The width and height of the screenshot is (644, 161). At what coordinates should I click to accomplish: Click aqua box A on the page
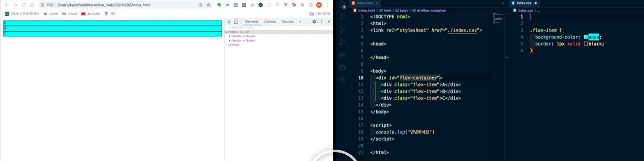tap(113, 23)
